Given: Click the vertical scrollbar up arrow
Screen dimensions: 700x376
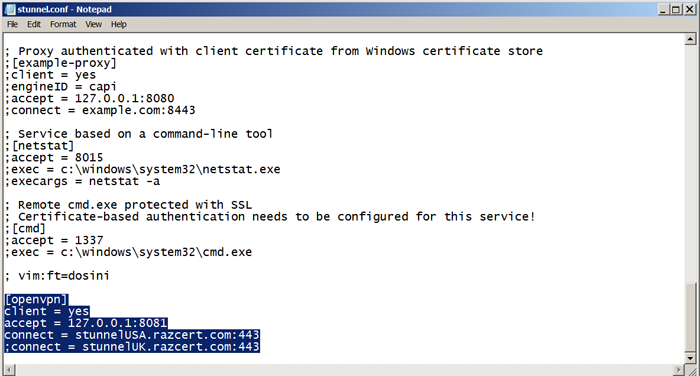Looking at the screenshot, I should tap(690, 40).
